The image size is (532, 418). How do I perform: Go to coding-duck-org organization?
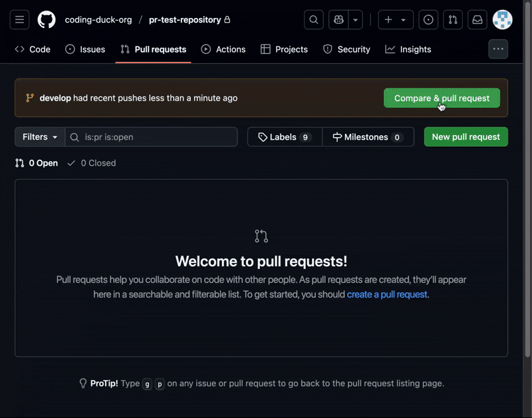(98, 20)
